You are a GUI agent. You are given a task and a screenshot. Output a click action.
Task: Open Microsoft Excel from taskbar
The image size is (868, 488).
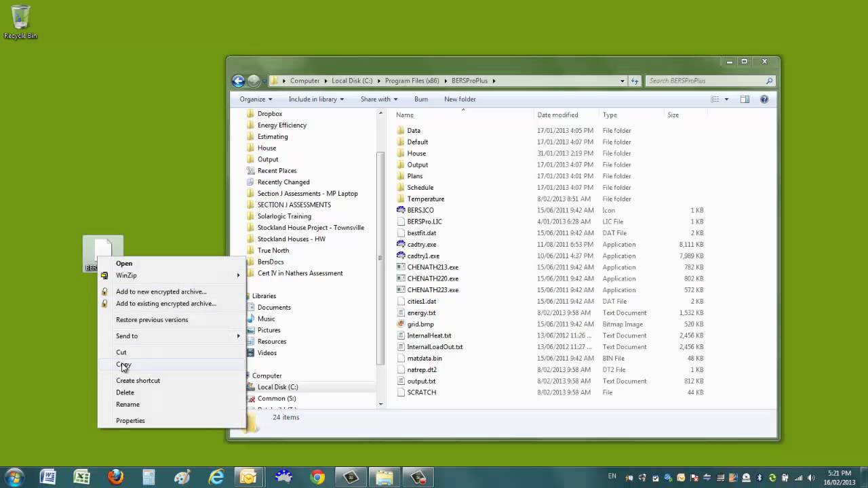click(81, 477)
